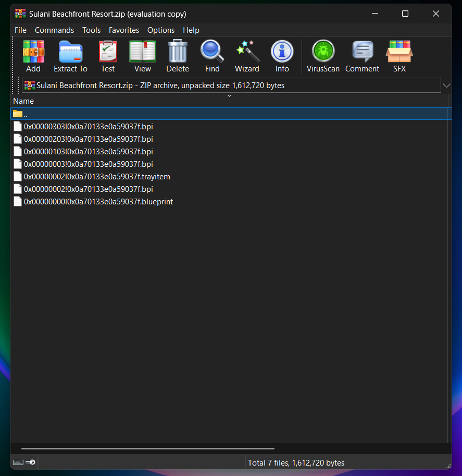The width and height of the screenshot is (462, 476).
Task: Open the Comment tool
Action: tap(362, 56)
